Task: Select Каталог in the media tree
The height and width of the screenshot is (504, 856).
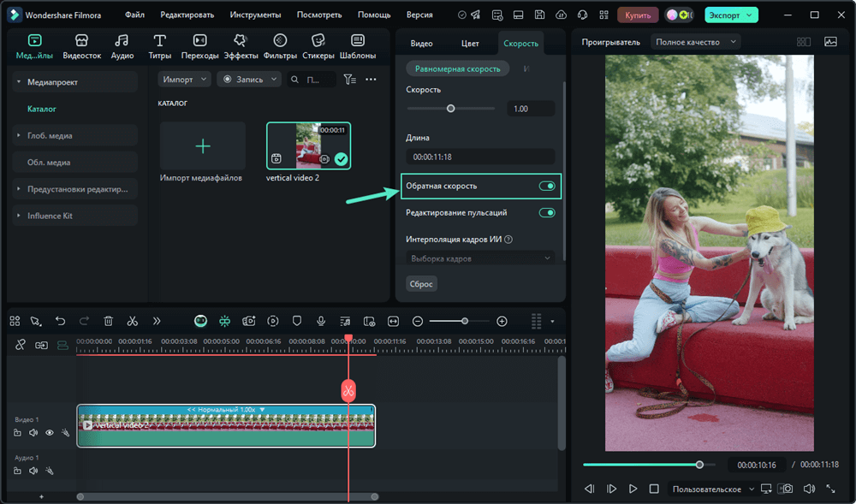Action: pyautogui.click(x=41, y=109)
